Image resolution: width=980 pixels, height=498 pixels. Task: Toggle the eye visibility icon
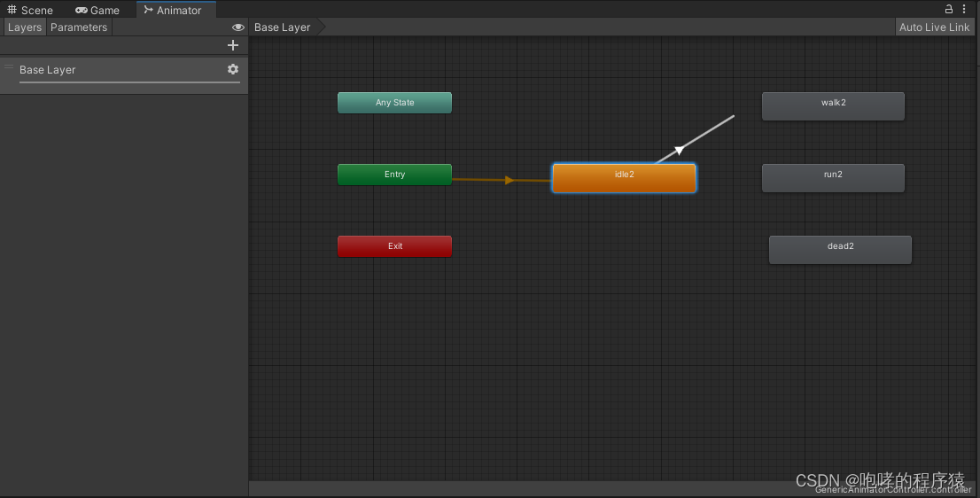coord(238,27)
